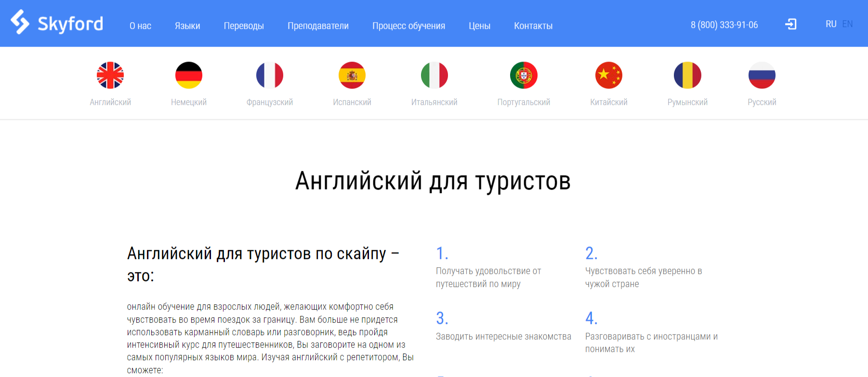Click the Китайский language label
The image size is (868, 377).
[609, 102]
